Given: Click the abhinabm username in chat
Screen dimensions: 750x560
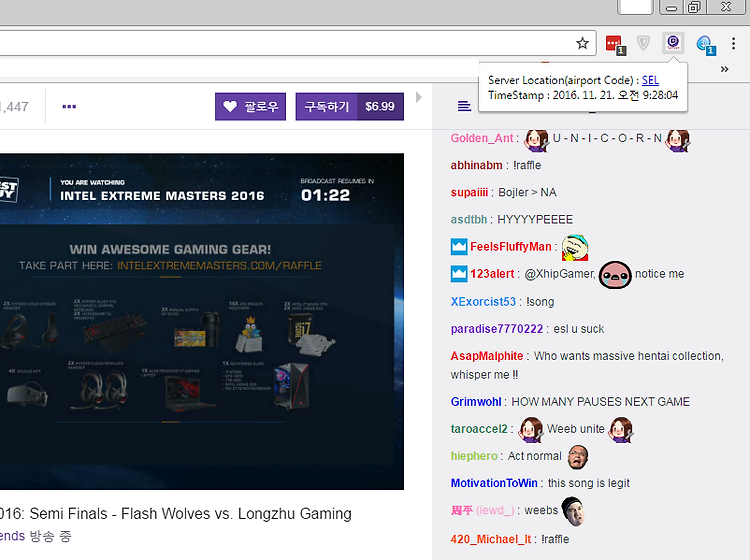Looking at the screenshot, I should pos(476,165).
